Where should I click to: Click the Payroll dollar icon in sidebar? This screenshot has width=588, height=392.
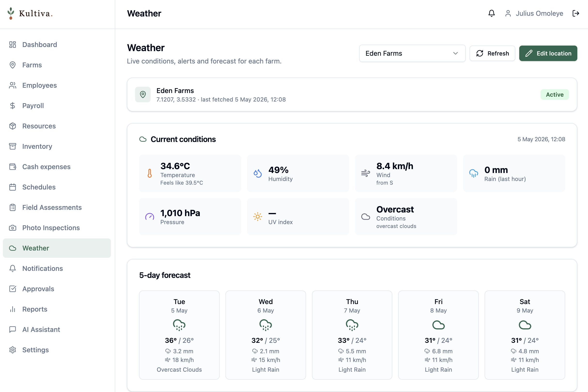click(13, 106)
